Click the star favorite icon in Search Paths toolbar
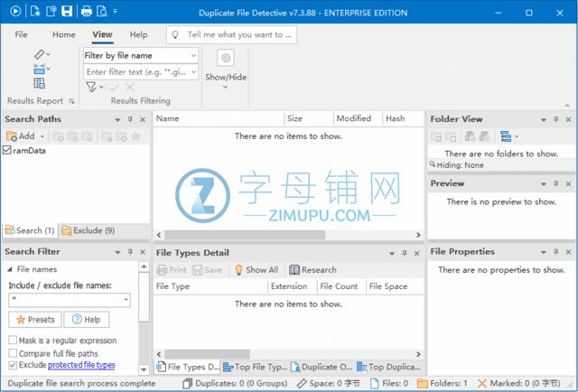Viewport: 578px width, 392px height. (x=135, y=136)
